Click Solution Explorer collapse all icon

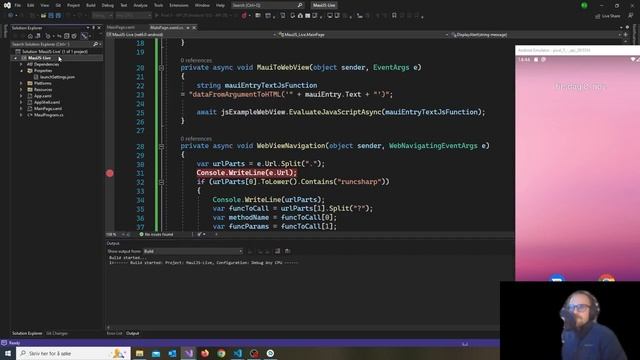pos(67,36)
